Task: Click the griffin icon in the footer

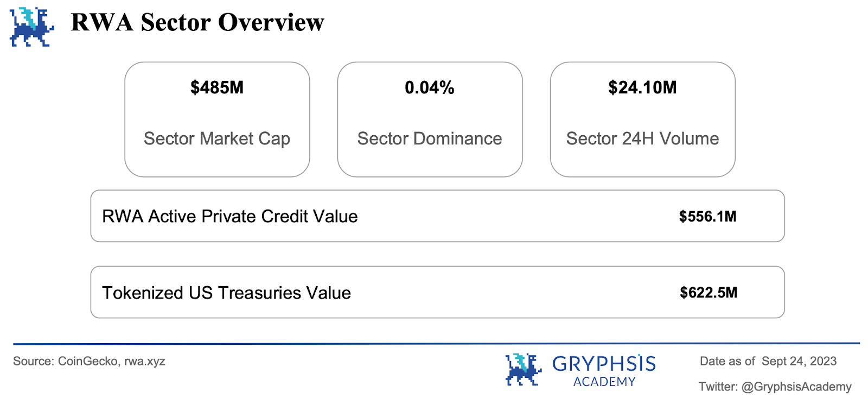Action: 523,369
